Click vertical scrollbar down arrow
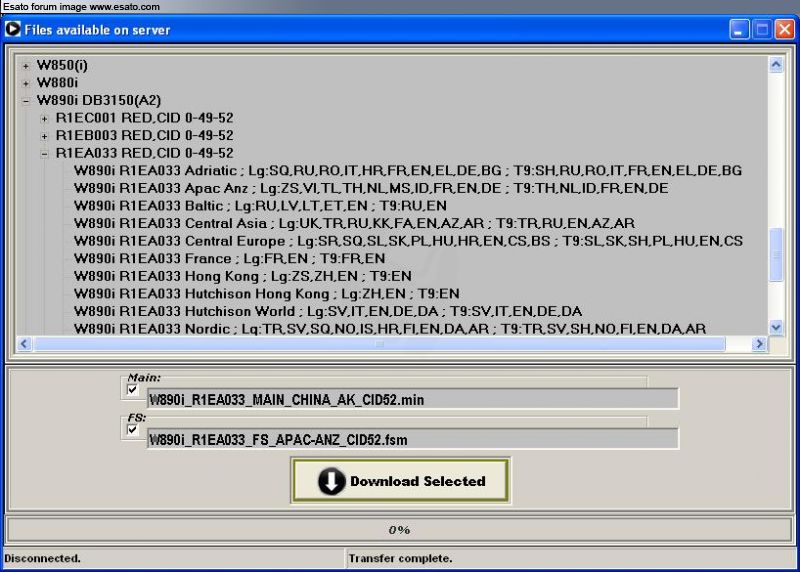 (776, 327)
